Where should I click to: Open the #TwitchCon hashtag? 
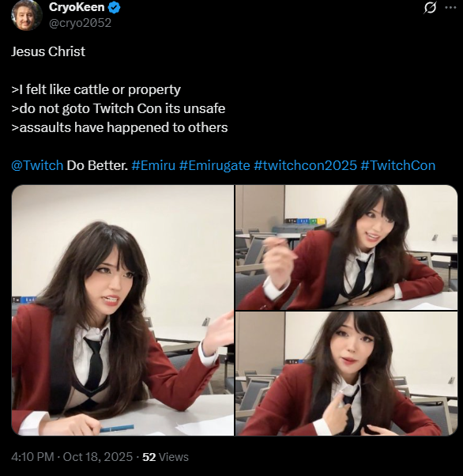398,165
